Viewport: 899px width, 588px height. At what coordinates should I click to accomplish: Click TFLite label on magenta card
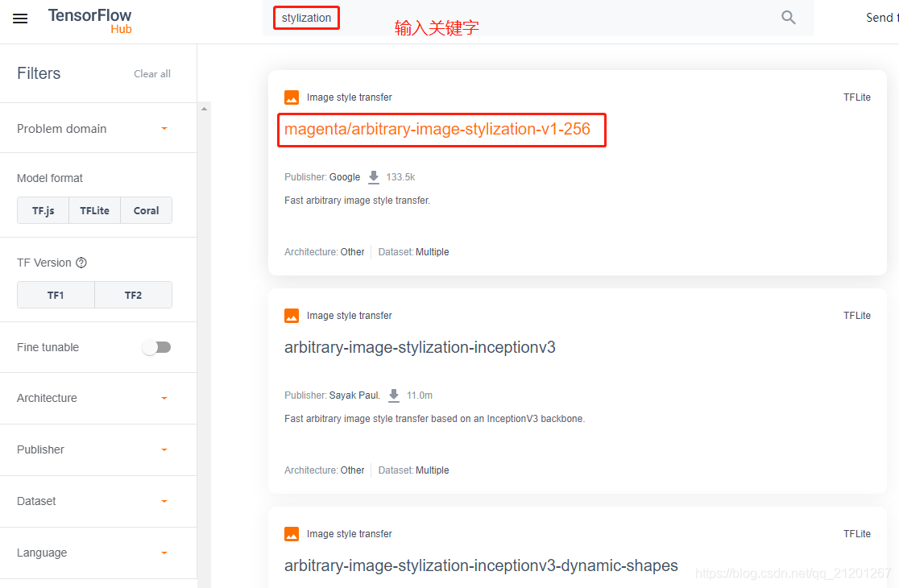(x=856, y=97)
